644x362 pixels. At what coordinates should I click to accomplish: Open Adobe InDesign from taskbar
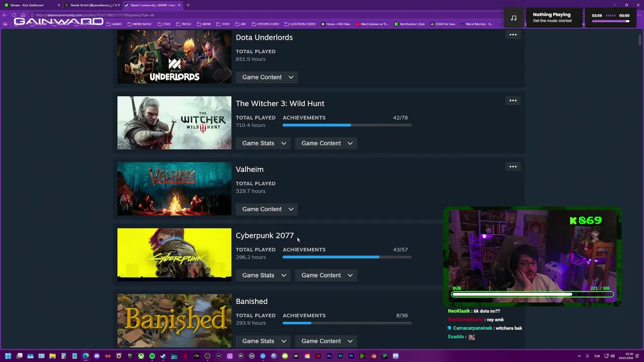[318, 356]
